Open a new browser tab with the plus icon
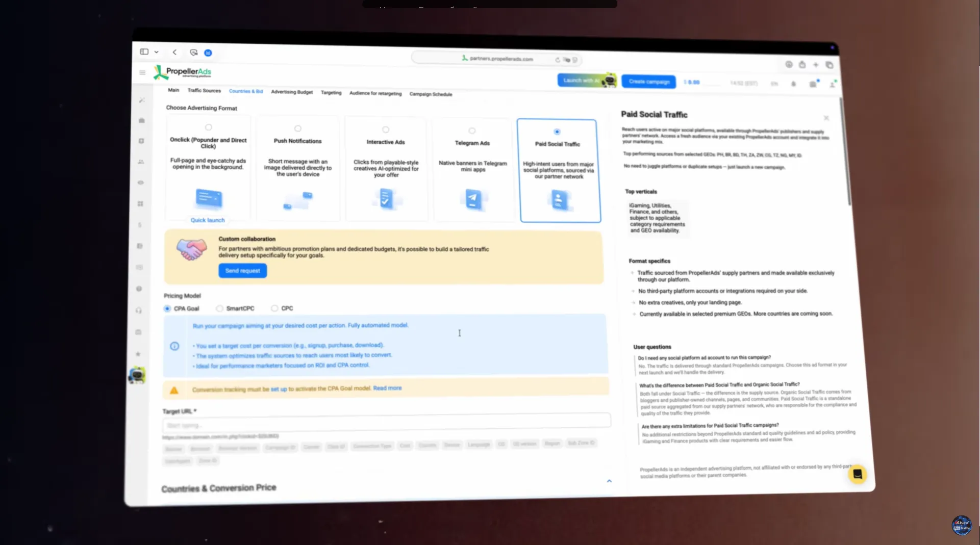The image size is (980, 545). pos(816,65)
